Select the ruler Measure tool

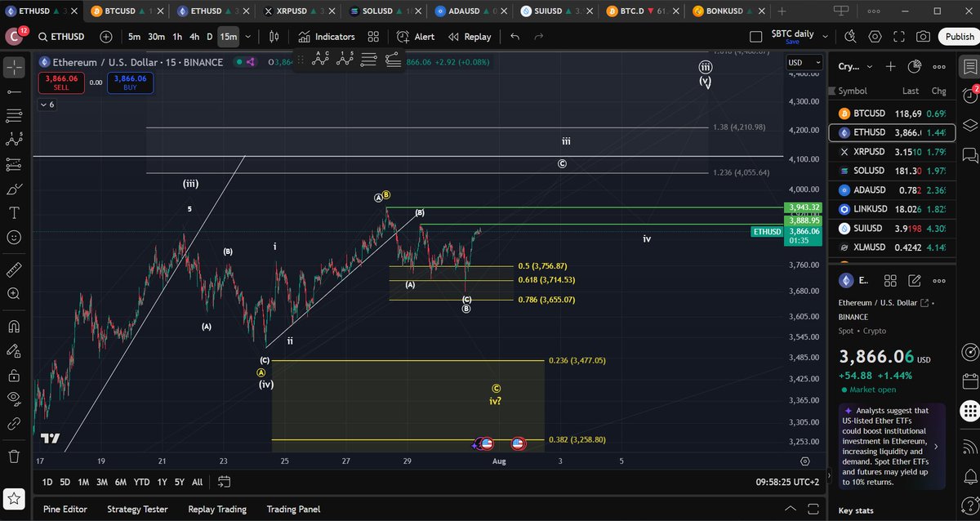point(14,269)
